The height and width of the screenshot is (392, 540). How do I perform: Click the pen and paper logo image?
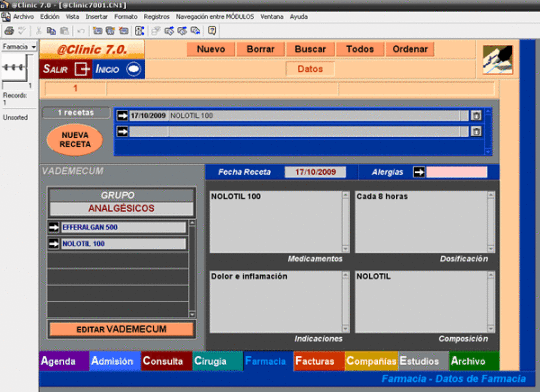click(498, 60)
